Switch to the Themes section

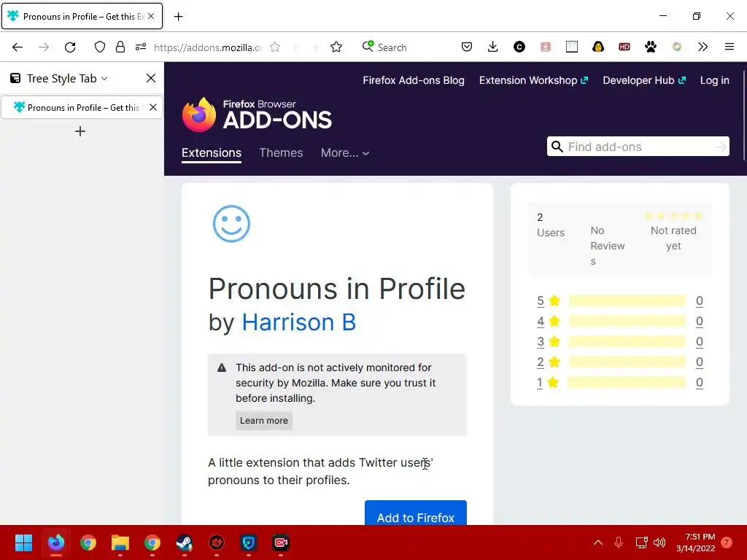click(x=281, y=153)
